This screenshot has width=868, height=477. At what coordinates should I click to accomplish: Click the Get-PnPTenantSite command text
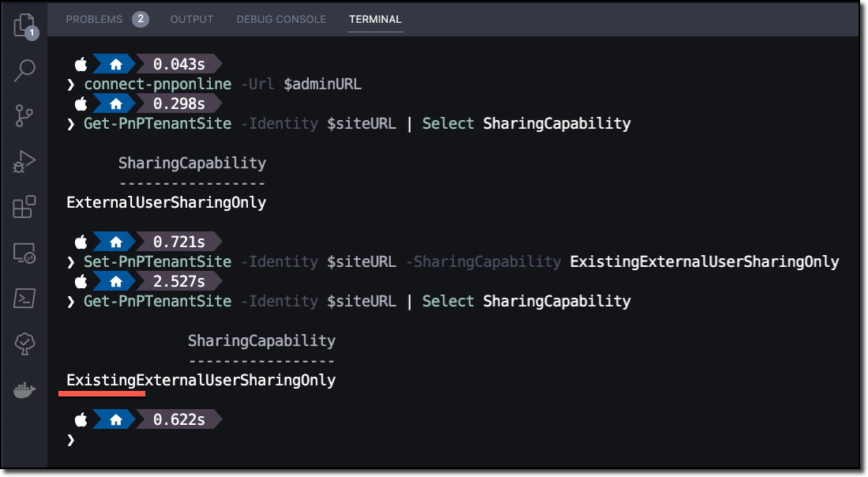156,123
